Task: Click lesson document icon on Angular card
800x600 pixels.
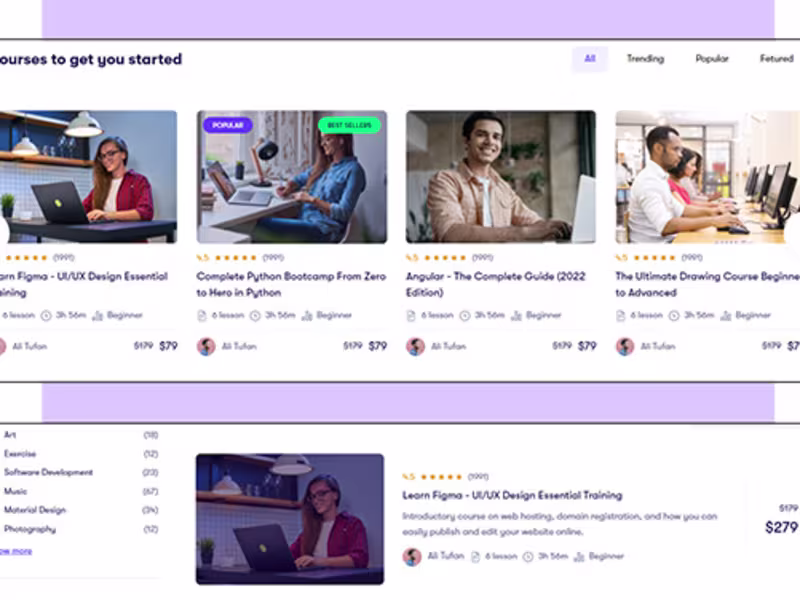Action: 411,316
